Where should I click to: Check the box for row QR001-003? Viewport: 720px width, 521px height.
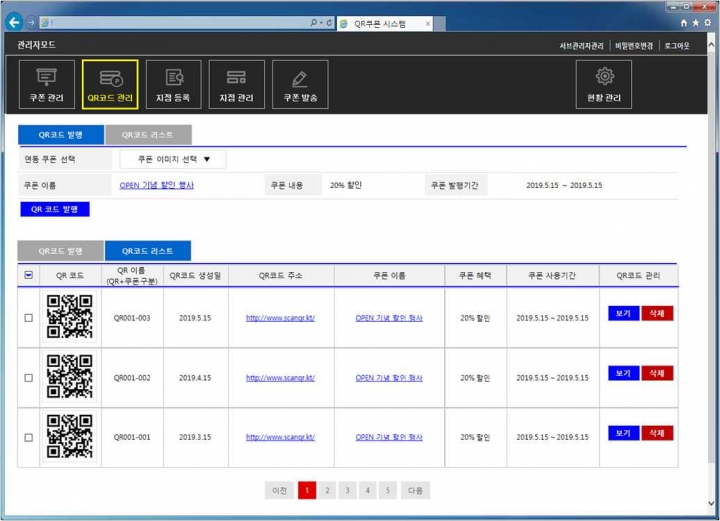pos(28,318)
